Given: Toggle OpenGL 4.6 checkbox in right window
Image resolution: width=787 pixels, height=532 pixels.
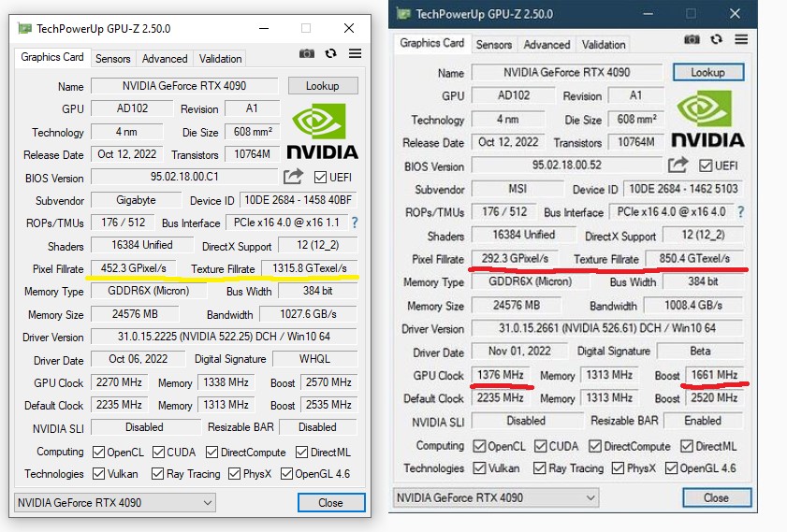Looking at the screenshot, I should point(671,468).
